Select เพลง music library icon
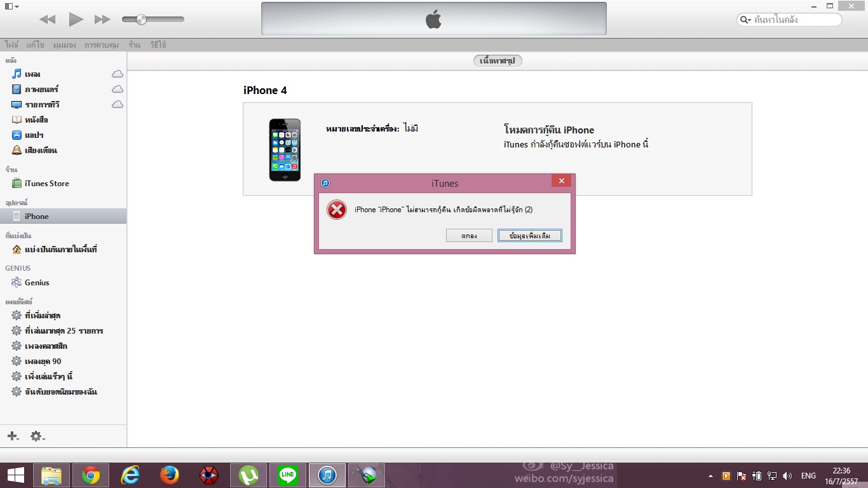 point(17,74)
